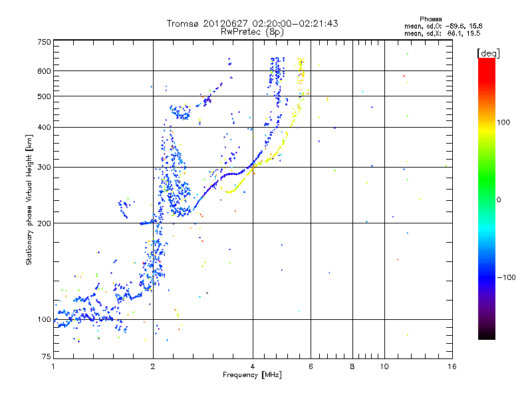532x399 pixels.
Task: Click the x-axis tick label '4'
Action: tap(253, 366)
